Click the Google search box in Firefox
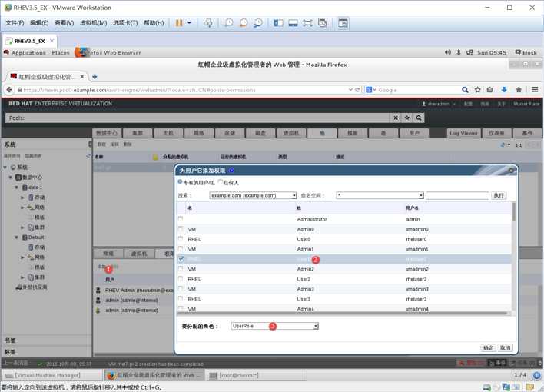The height and width of the screenshot is (392, 544). tap(416, 90)
